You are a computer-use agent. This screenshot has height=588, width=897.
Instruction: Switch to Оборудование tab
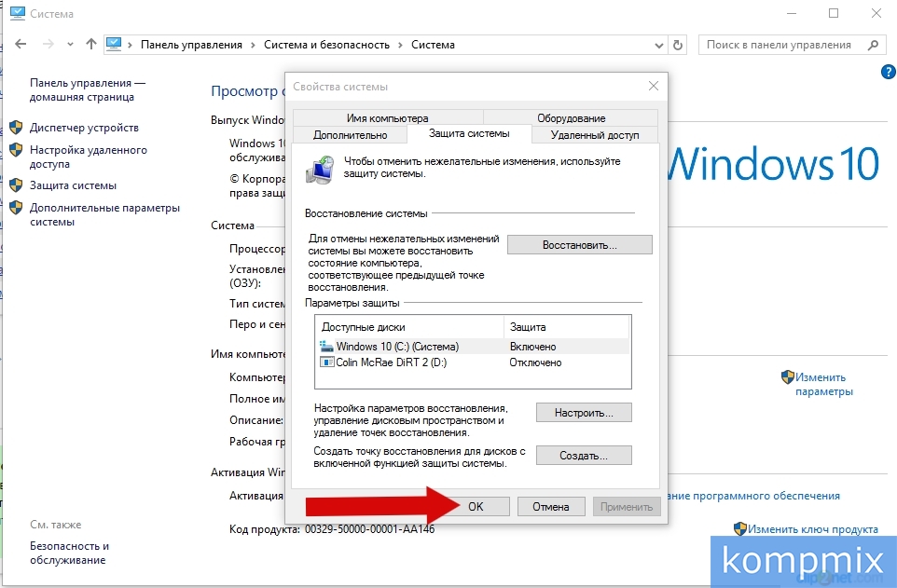pos(571,117)
